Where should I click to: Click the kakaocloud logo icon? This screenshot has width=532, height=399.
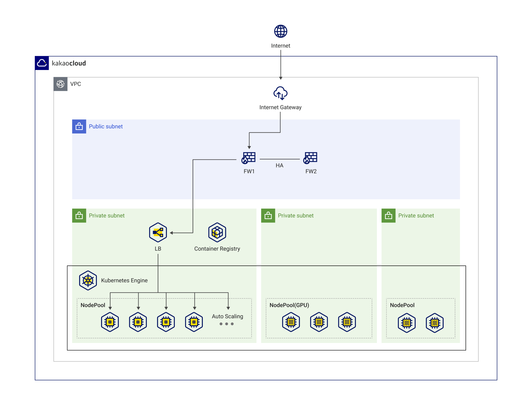click(x=42, y=63)
